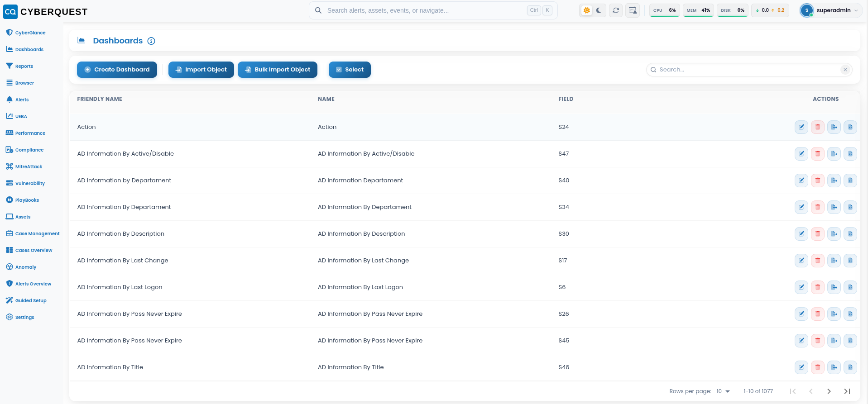Sort by Name column header
868x404 pixels.
pyautogui.click(x=326, y=99)
